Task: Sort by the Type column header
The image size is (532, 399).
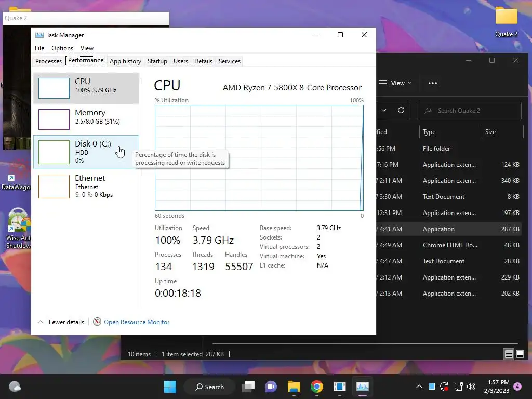Action: click(x=450, y=132)
